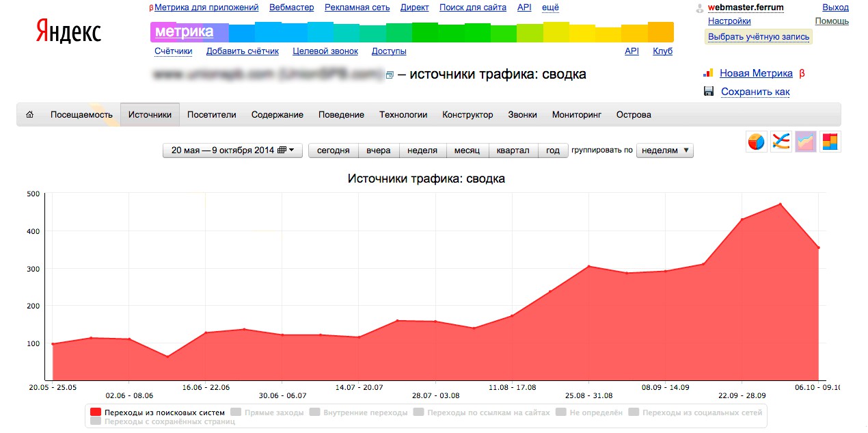The image size is (868, 433).
Task: Toggle Внутренние переходы legend series
Action: 359,412
